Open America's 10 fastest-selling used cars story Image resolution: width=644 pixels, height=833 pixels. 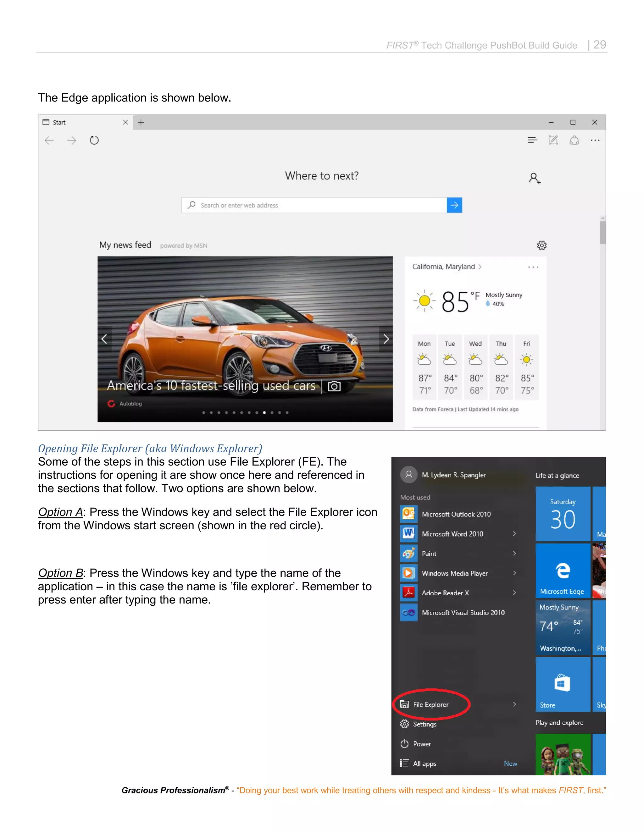211,386
